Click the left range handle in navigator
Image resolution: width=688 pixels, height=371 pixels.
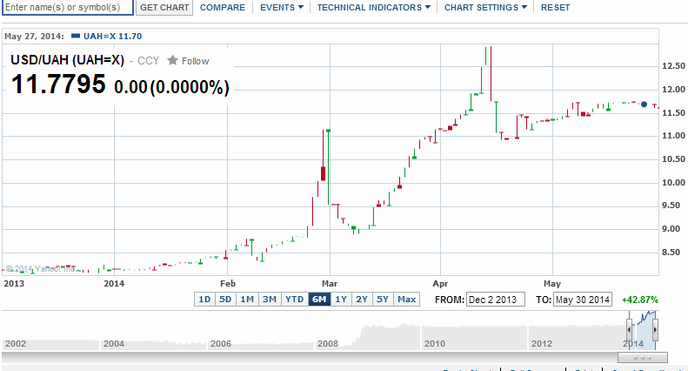(629, 330)
